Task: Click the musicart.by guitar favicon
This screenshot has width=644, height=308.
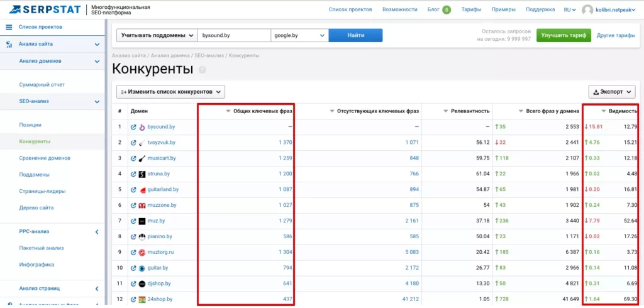Action: (142, 158)
